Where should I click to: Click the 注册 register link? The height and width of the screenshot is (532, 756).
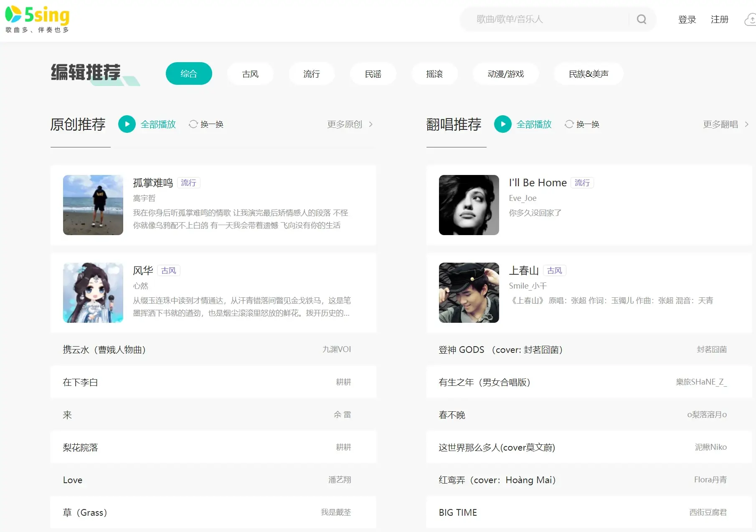pyautogui.click(x=719, y=20)
